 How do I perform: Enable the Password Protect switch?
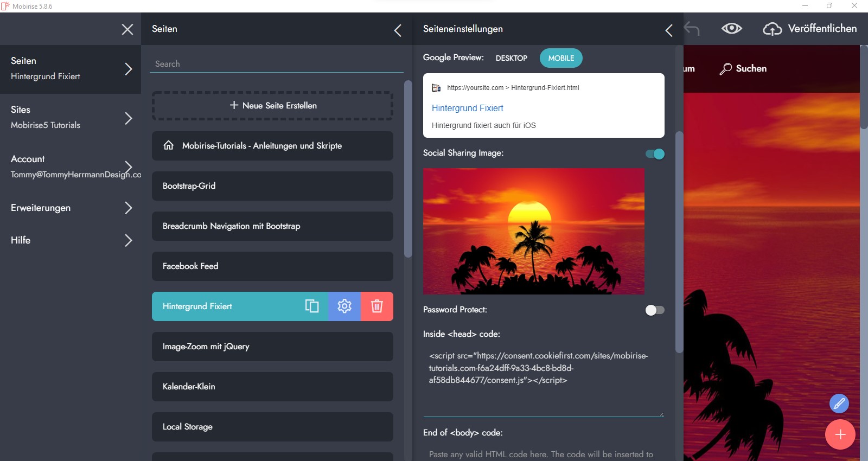[x=655, y=310]
